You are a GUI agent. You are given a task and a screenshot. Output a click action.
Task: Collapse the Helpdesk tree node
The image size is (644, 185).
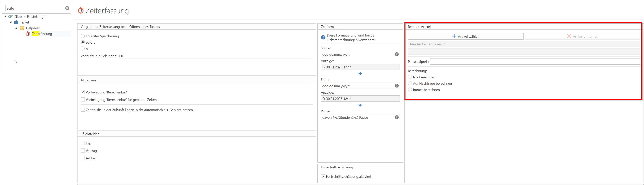click(16, 28)
